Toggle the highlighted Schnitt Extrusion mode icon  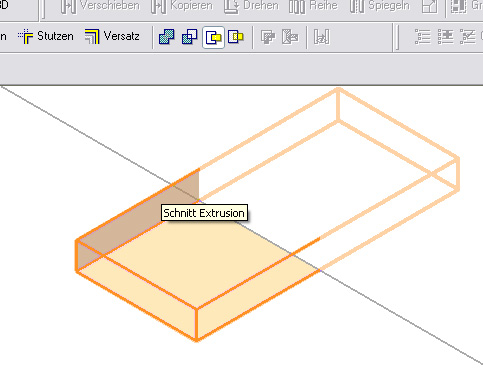click(213, 37)
